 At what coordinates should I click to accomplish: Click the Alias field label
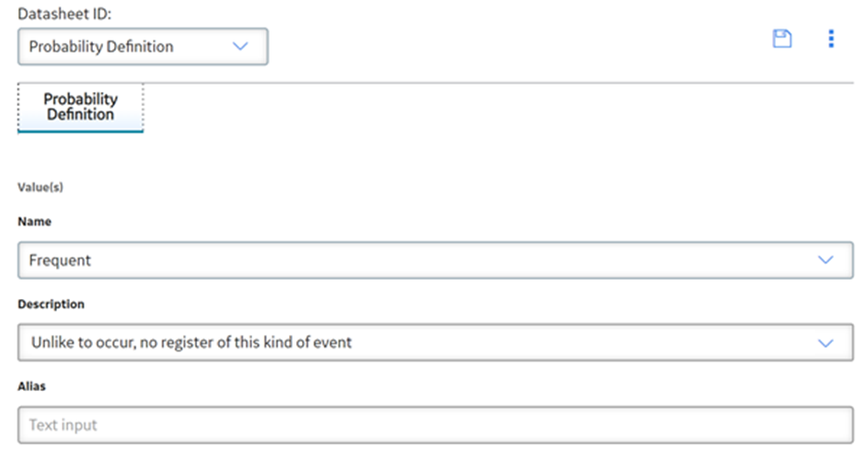tap(31, 385)
